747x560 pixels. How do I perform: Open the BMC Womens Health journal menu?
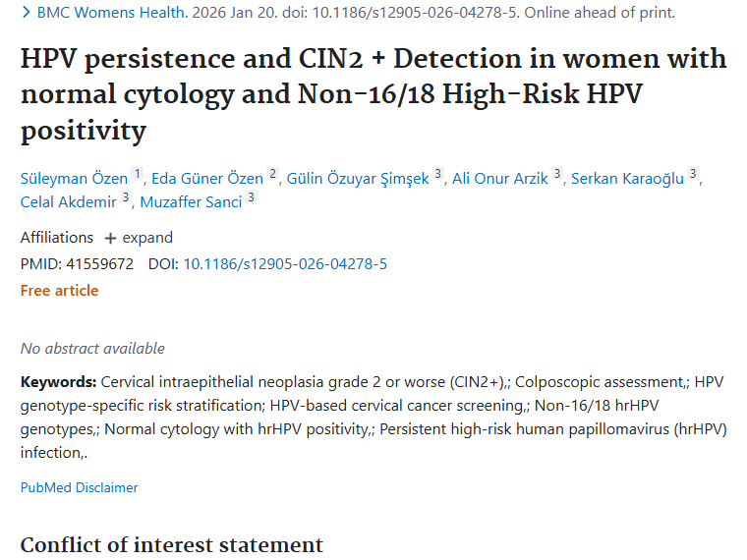coord(111,14)
